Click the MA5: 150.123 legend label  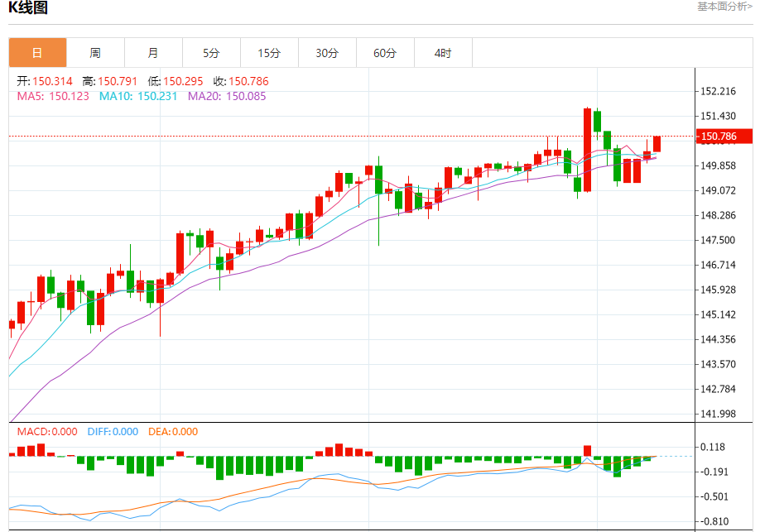coord(53,97)
